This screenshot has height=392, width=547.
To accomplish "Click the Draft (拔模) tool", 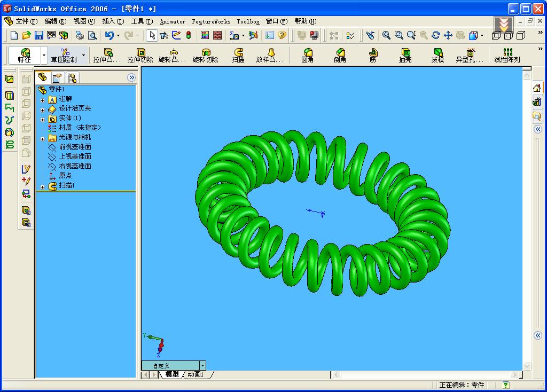I will [x=438, y=56].
